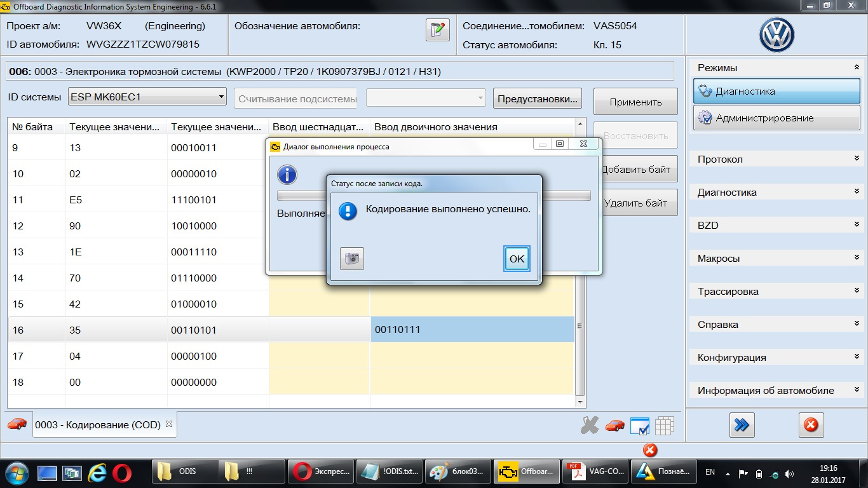Switch to the !ODIS.txt Notepad taskbar item
This screenshot has width=868, height=488.
coord(389,472)
